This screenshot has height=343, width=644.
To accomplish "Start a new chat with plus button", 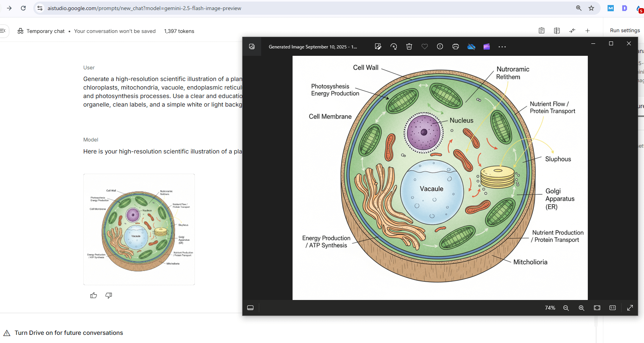I will tap(587, 31).
